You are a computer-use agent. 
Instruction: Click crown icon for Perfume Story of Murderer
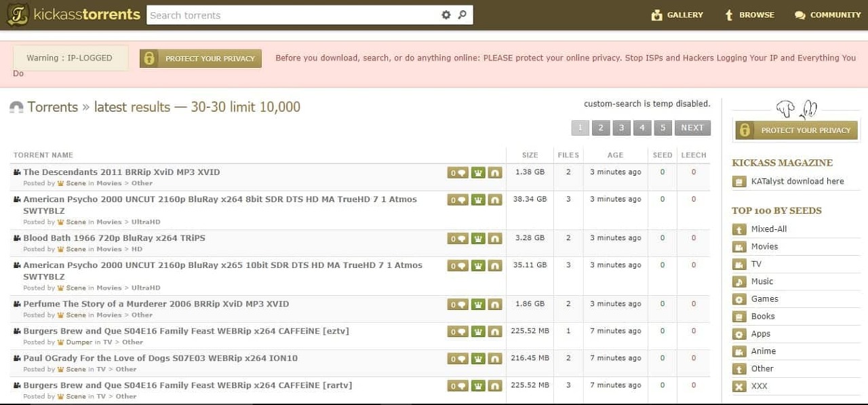point(478,305)
